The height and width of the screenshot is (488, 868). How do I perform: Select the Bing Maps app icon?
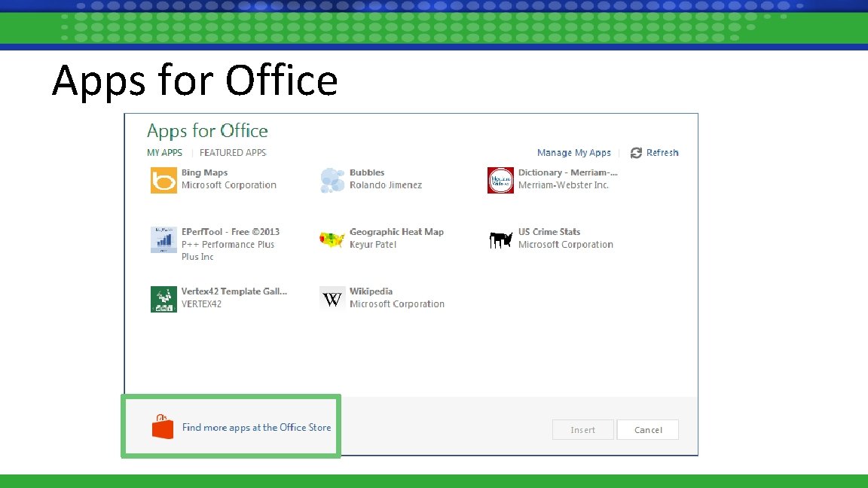click(x=164, y=181)
